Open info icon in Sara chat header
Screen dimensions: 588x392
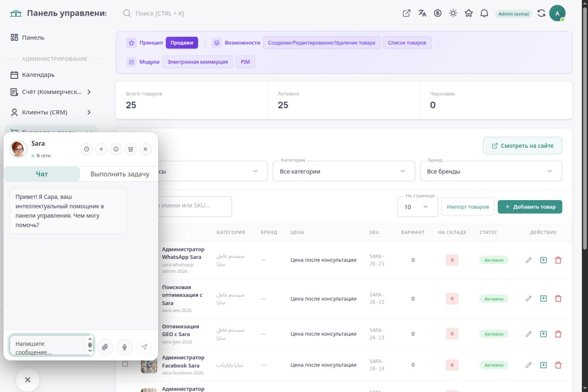coord(116,149)
